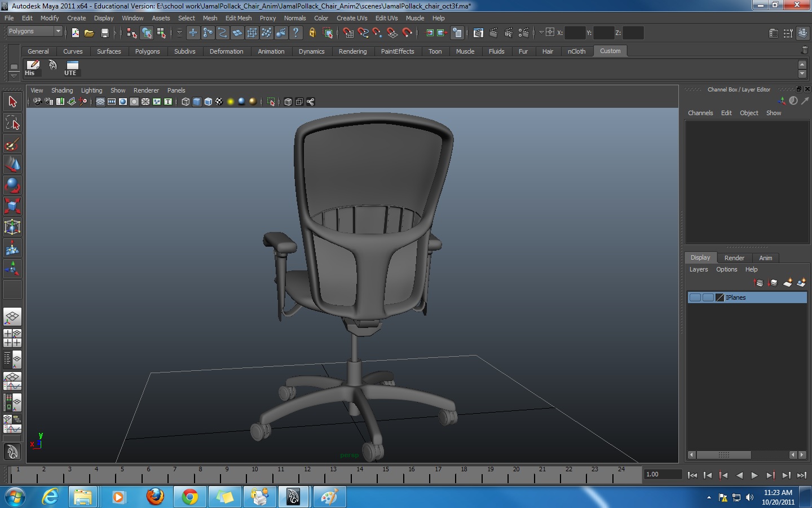Choose the Rotate tool
Screen dimensions: 812x508
click(x=12, y=185)
